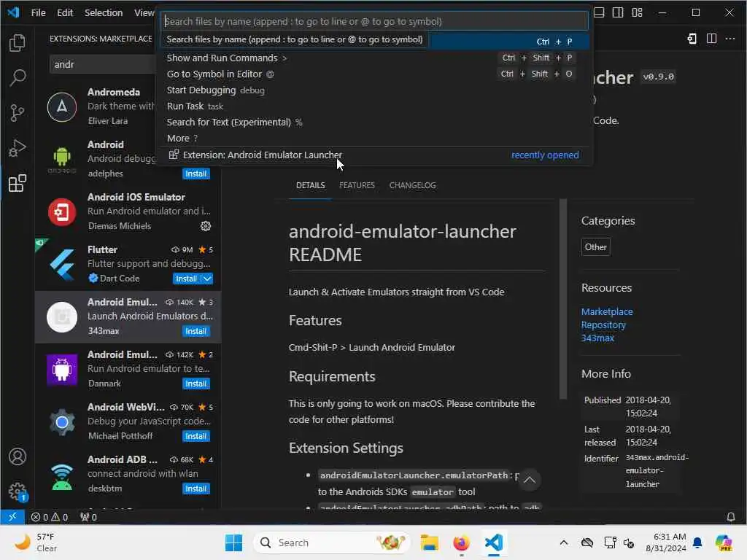Open the Run and Debug view
The width and height of the screenshot is (747, 560).
point(18,148)
